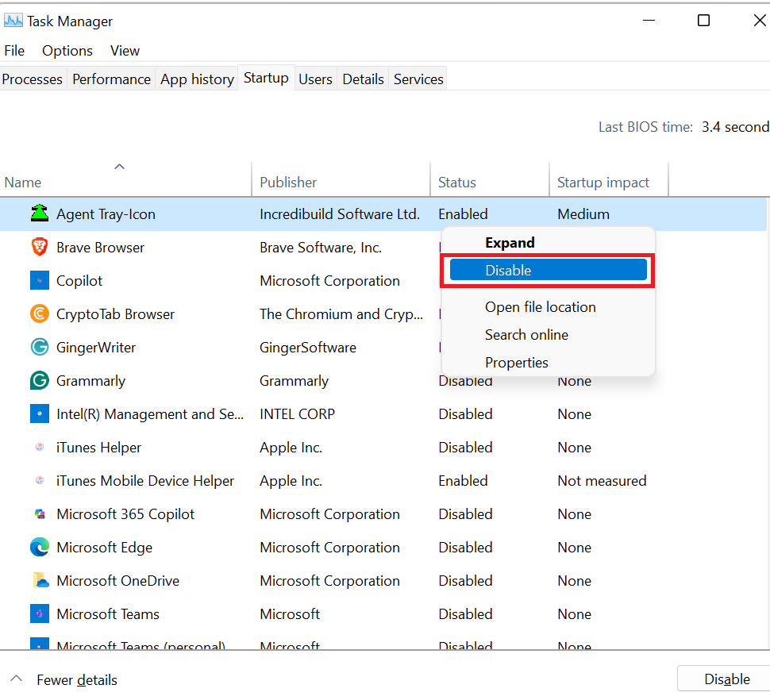Choose Disable in the context menu

click(548, 271)
